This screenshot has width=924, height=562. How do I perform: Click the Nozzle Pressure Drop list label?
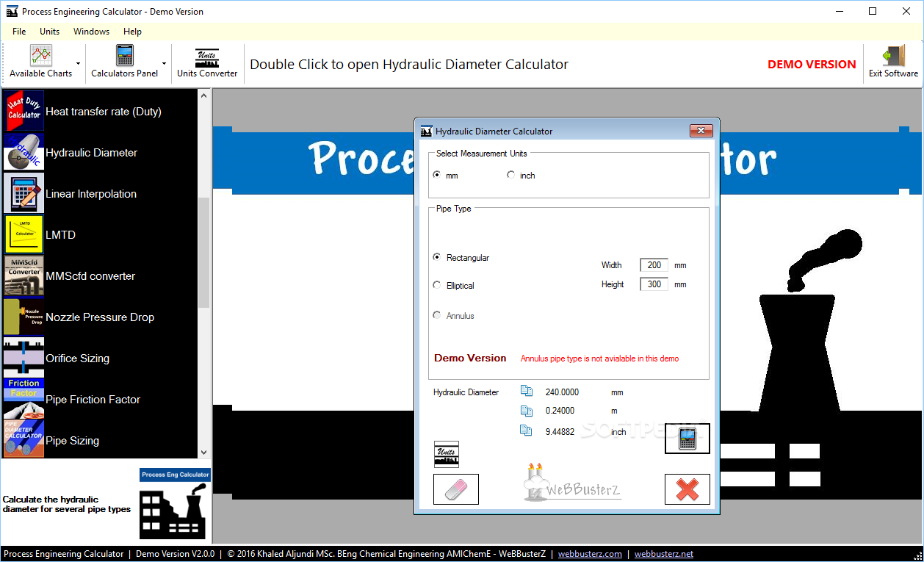point(100,317)
